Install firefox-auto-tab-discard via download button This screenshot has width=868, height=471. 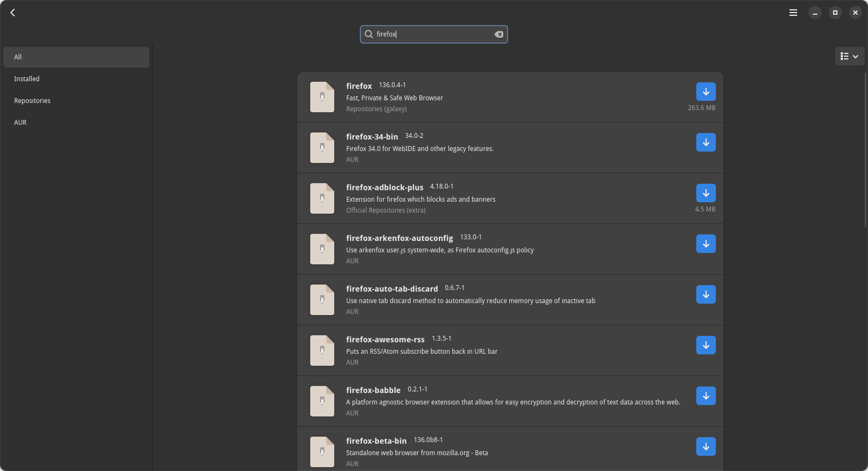(x=706, y=294)
